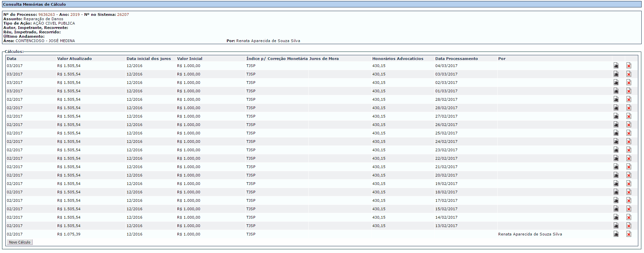Image resolution: width=644 pixels, height=253 pixels.
Task: Click the 'Valor Inicial' column header
Action: tap(190, 59)
